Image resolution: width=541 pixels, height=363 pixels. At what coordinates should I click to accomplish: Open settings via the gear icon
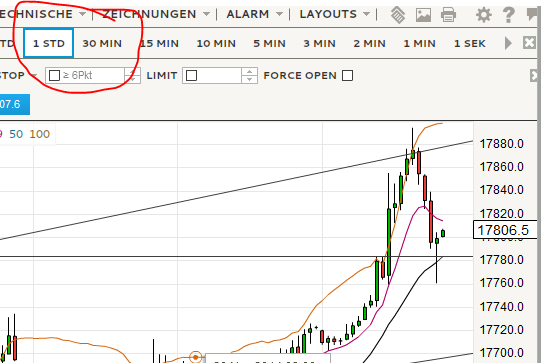click(484, 15)
